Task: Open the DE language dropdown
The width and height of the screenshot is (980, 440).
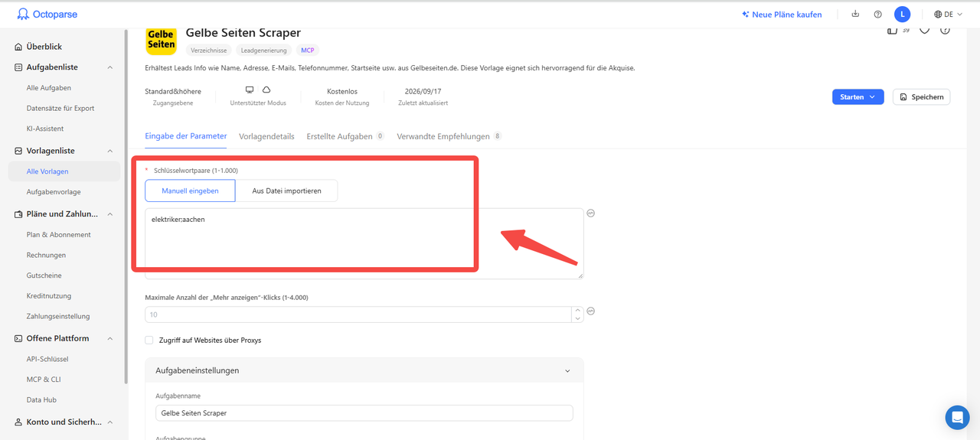Action: (x=949, y=15)
